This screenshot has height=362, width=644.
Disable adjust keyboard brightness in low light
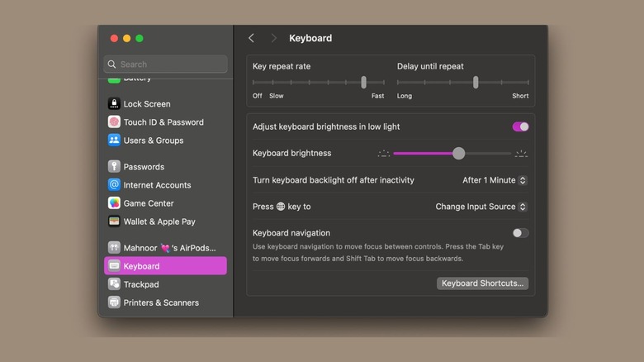click(x=520, y=126)
